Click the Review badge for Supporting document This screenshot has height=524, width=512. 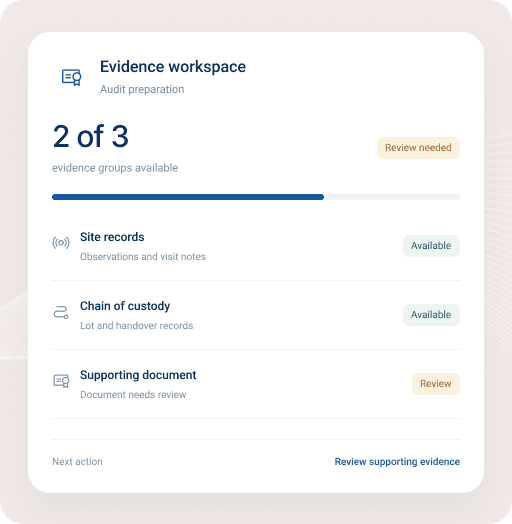tap(435, 384)
